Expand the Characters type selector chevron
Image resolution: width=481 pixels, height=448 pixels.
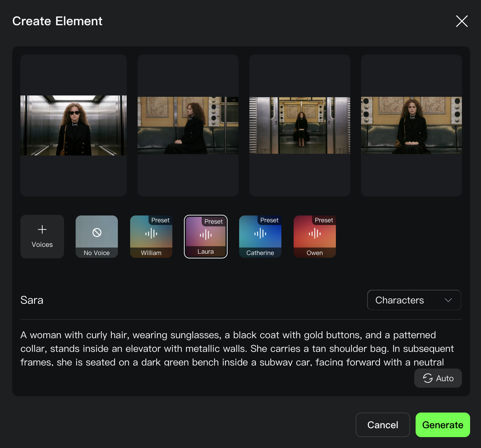tap(449, 300)
